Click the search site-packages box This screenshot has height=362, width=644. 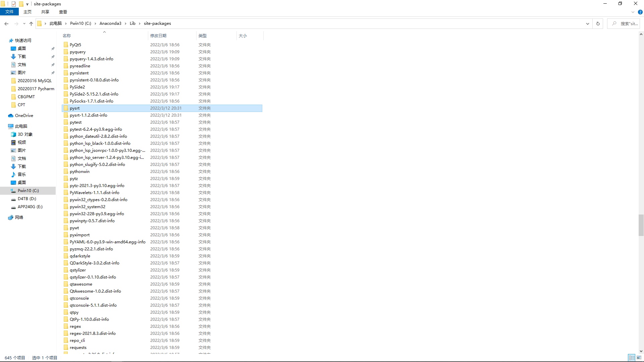(x=624, y=23)
